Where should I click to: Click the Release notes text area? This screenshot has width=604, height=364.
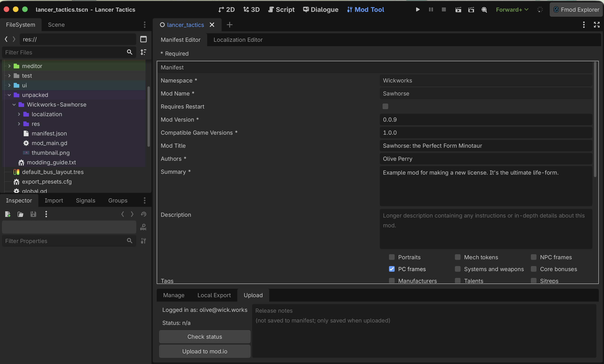(x=424, y=331)
